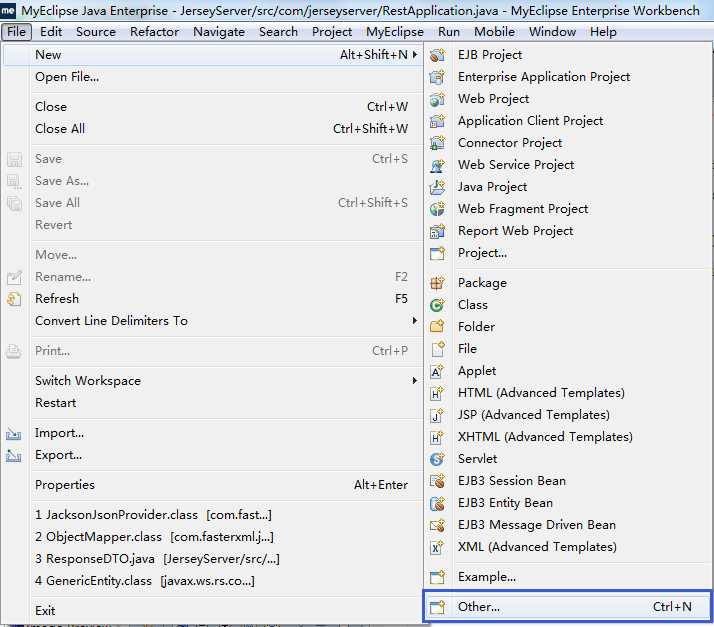Open recent file 1 JacksonJsonProvider.class

[214, 515]
